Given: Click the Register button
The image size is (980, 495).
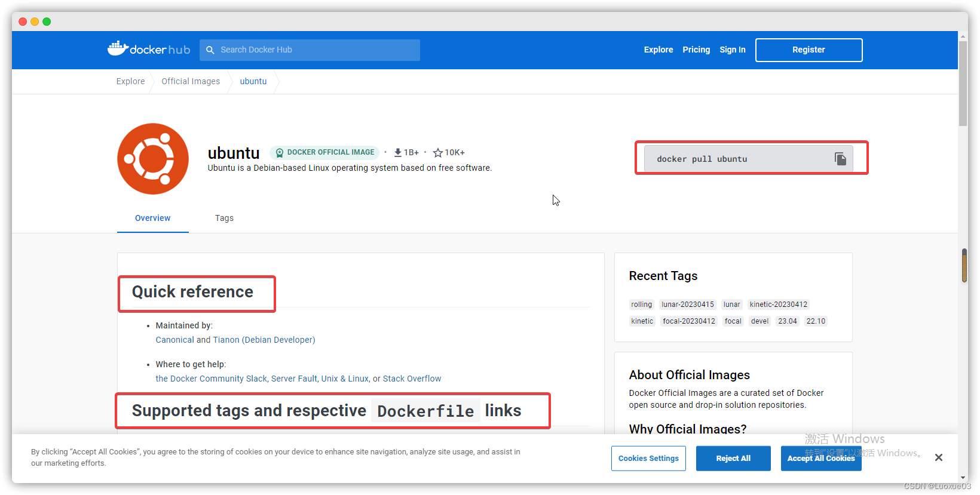Looking at the screenshot, I should (x=808, y=50).
